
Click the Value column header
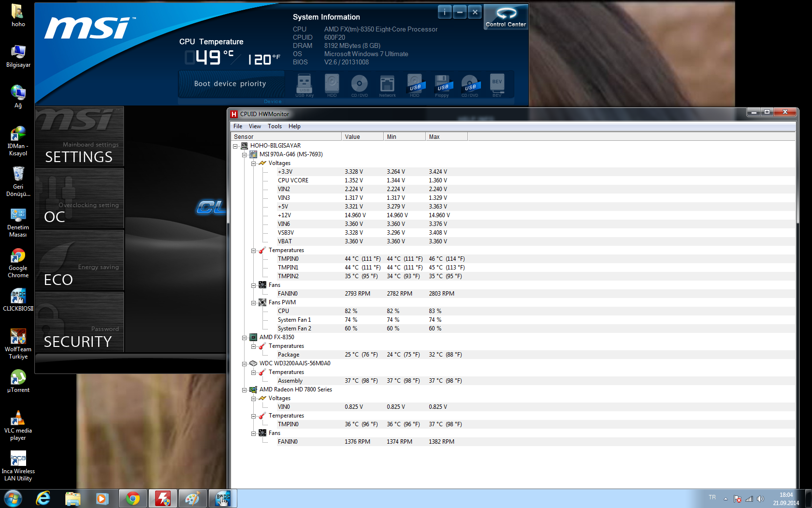click(362, 136)
